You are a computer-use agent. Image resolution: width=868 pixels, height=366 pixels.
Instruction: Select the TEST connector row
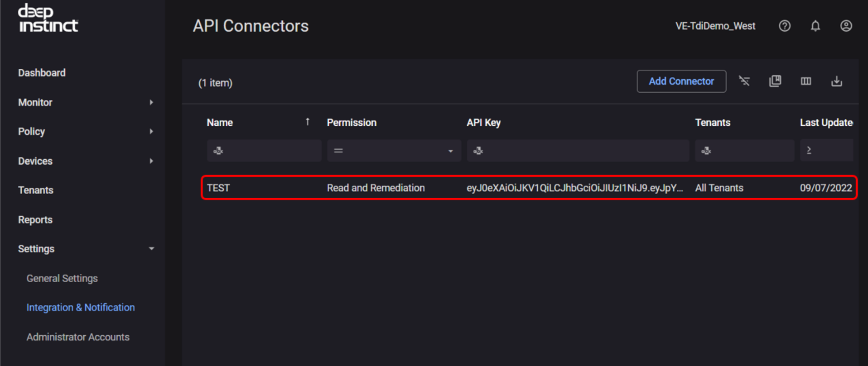529,188
